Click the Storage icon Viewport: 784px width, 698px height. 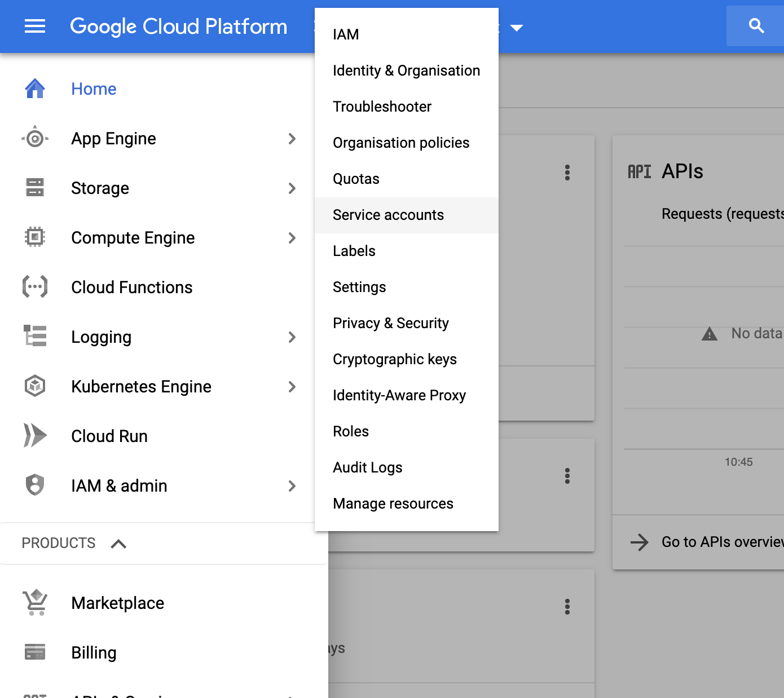point(35,188)
